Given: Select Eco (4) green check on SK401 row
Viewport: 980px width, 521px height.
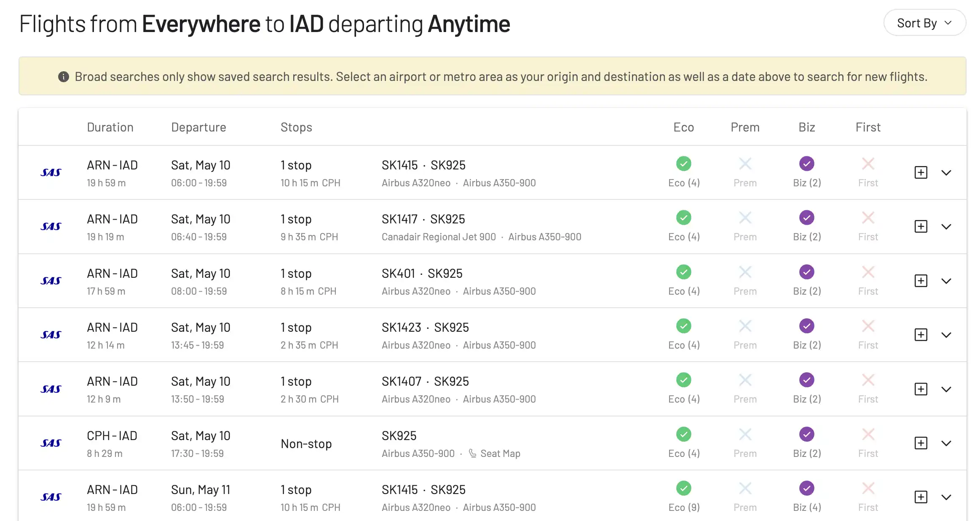Looking at the screenshot, I should (x=683, y=272).
